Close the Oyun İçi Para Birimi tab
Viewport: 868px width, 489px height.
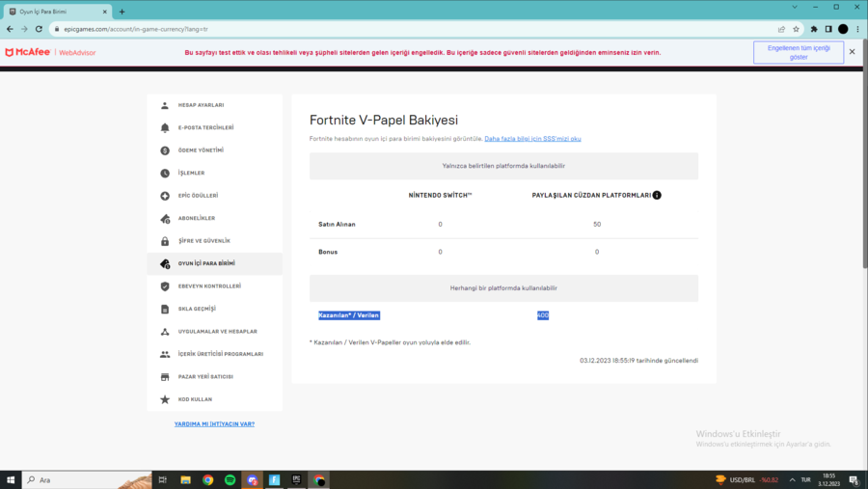[x=104, y=11]
